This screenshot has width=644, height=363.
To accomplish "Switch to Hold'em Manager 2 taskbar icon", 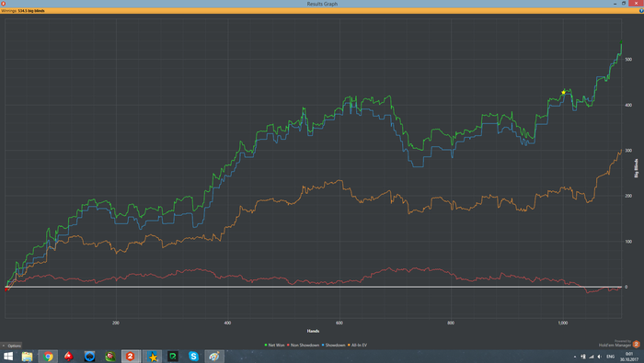I will [x=131, y=357].
